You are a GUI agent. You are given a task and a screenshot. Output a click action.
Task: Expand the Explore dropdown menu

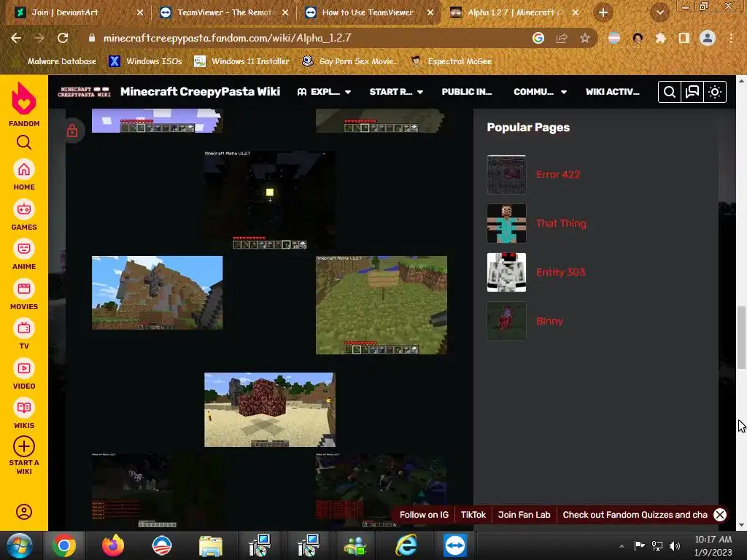(x=324, y=92)
